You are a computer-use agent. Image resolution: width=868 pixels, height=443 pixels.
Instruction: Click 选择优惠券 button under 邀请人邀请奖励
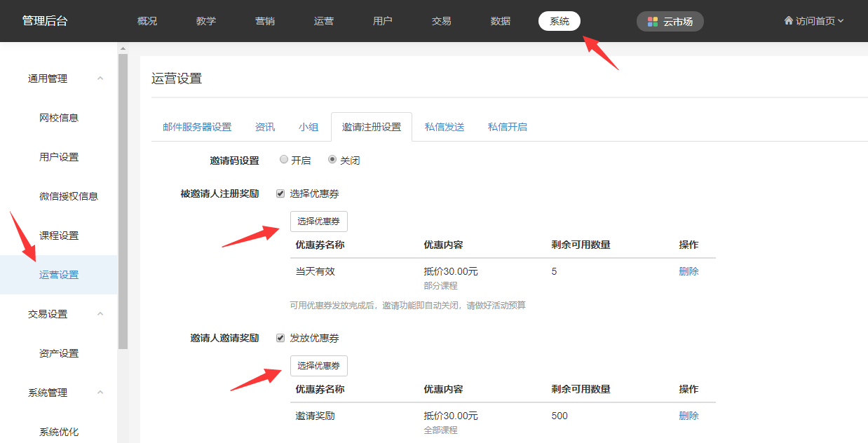click(319, 366)
